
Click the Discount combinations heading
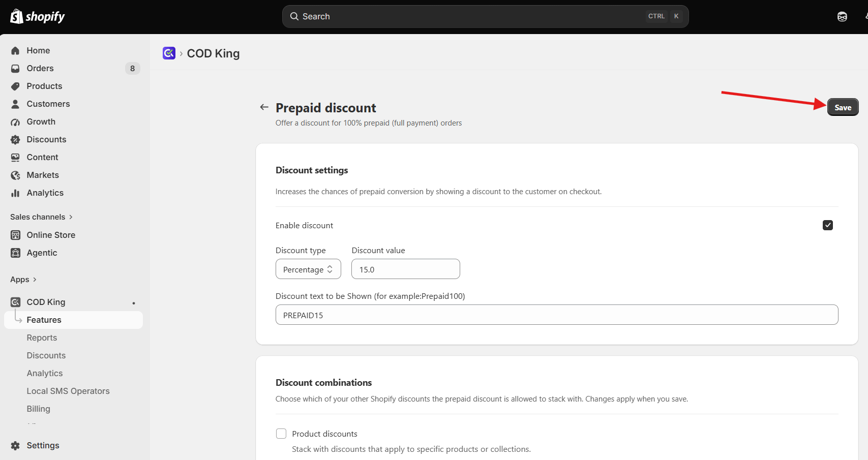pos(323,383)
